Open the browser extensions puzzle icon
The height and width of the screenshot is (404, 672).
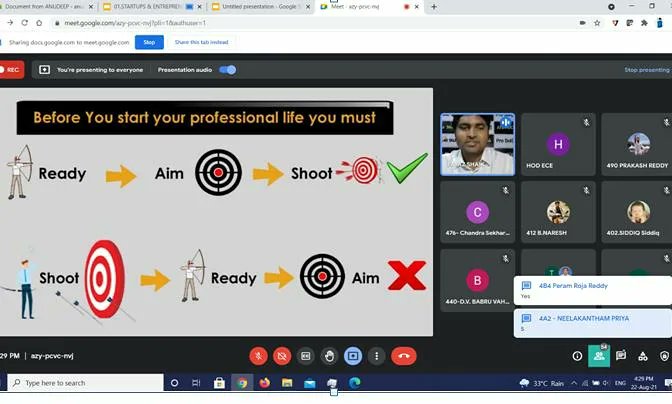coord(644,23)
